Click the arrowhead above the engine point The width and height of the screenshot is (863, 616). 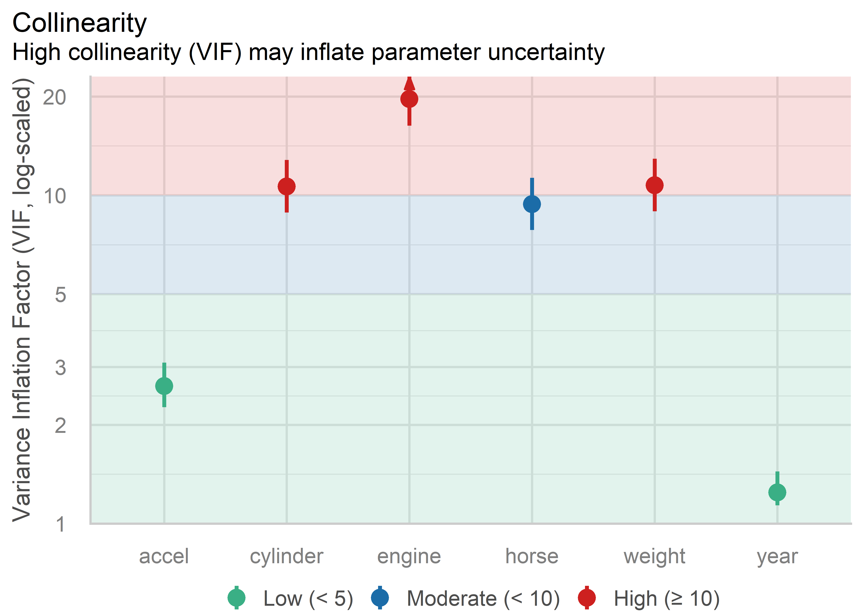pos(409,83)
